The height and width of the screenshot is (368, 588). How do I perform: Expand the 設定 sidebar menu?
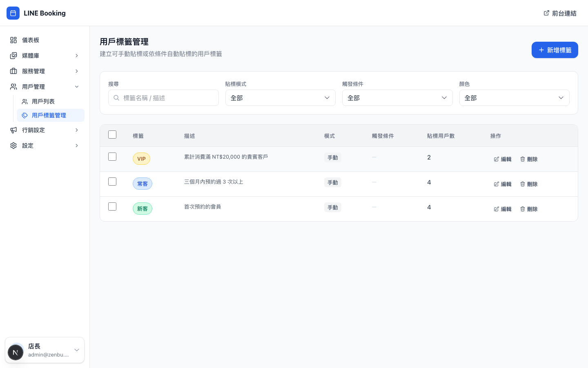(x=27, y=146)
